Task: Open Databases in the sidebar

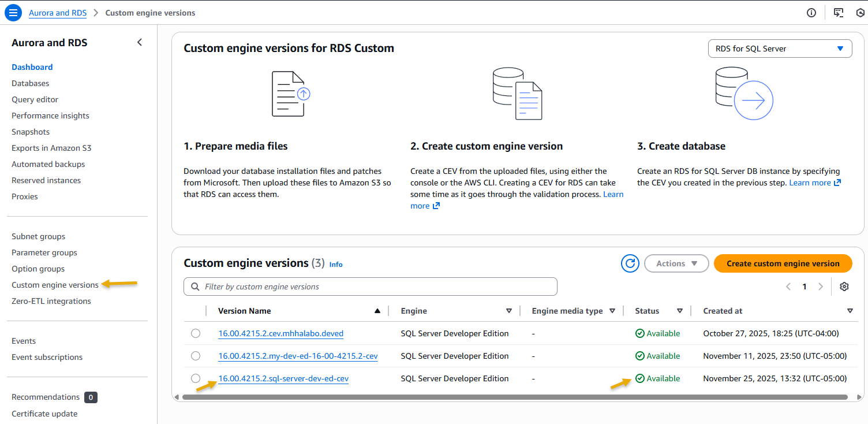Action: pos(30,83)
